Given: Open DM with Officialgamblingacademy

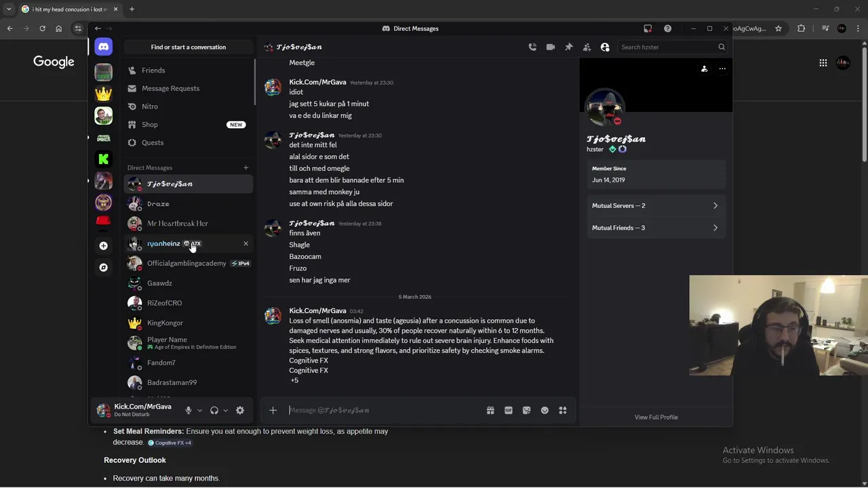Looking at the screenshot, I should (x=189, y=263).
